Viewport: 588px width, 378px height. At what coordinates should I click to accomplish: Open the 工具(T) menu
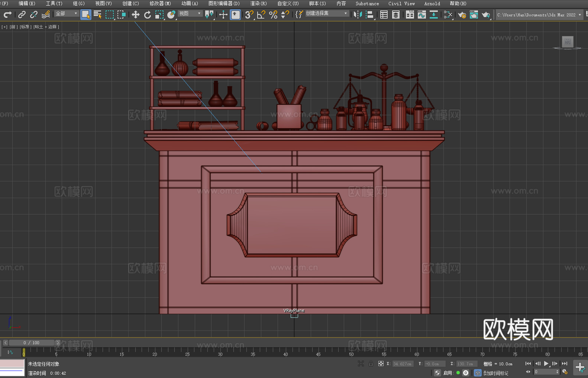tap(54, 3)
